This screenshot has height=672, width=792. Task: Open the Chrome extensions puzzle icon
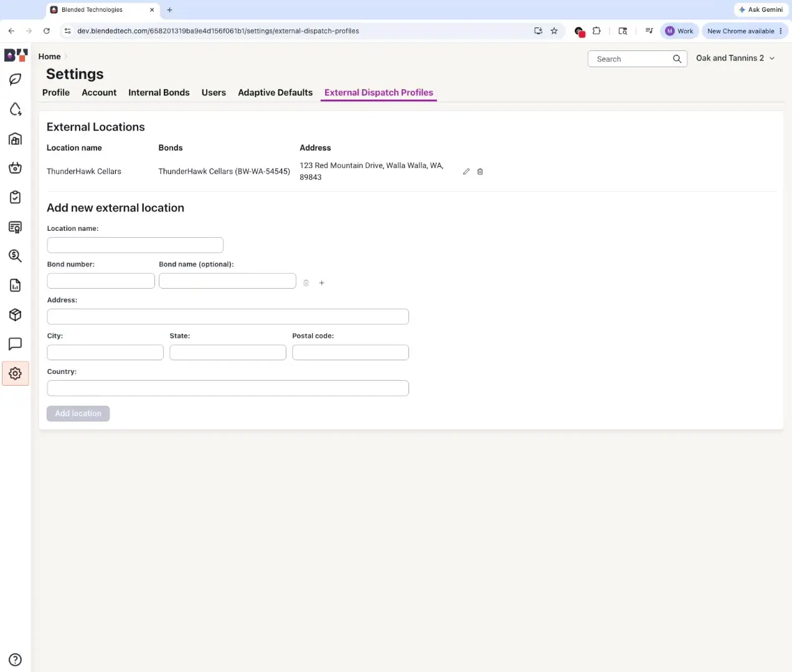(x=596, y=30)
